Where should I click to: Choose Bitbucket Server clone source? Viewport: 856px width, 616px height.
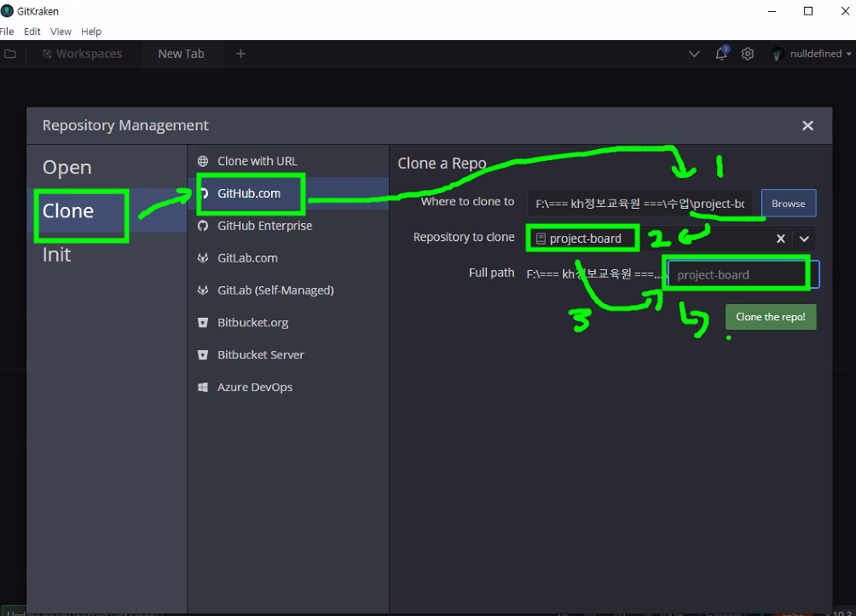[x=288, y=354]
